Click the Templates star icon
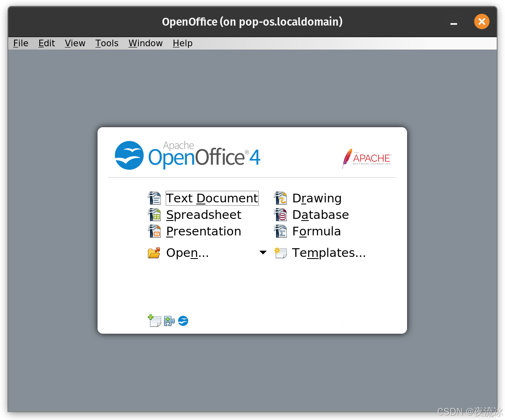This screenshot has height=420, width=505. pyautogui.click(x=281, y=253)
